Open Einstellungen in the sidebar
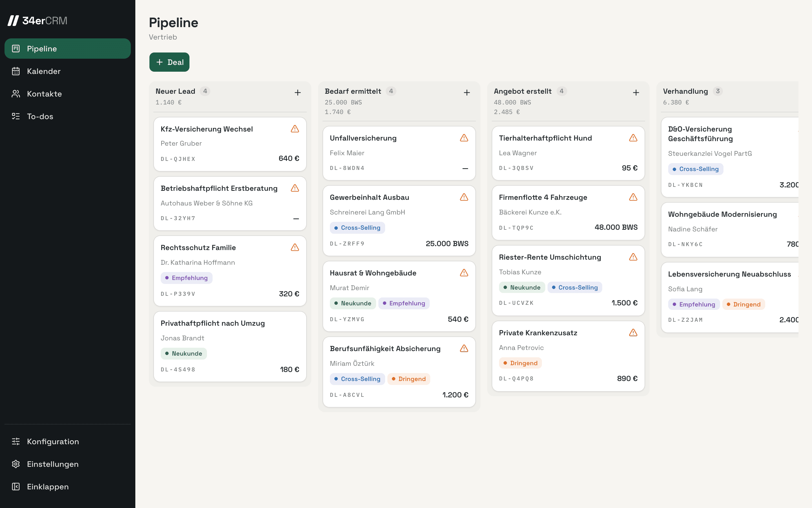 pyautogui.click(x=67, y=464)
